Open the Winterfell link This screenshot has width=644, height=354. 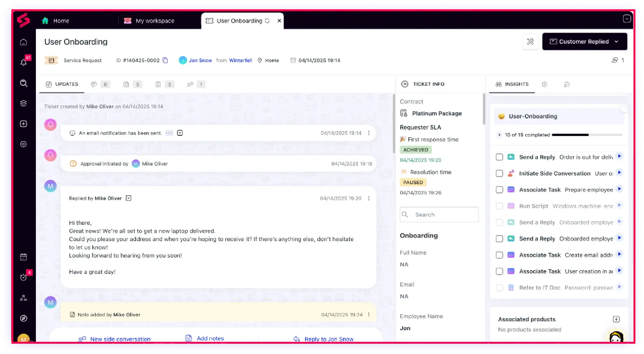[x=240, y=60]
